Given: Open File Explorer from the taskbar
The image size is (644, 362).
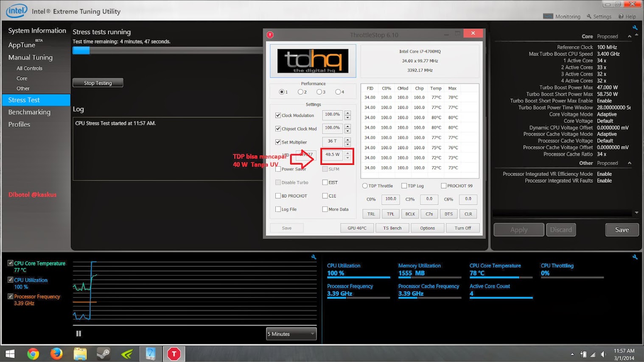Looking at the screenshot, I should click(x=80, y=354).
